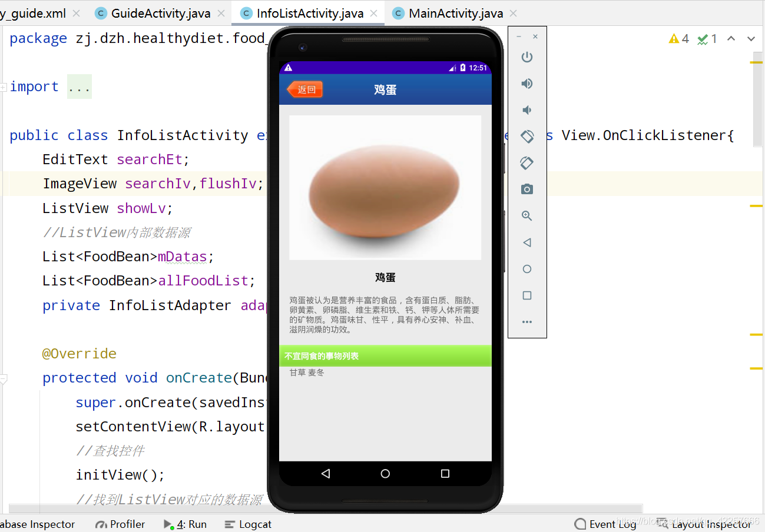This screenshot has width=765, height=532.
Task: Go to previous highlighted error arrow
Action: pyautogui.click(x=731, y=39)
